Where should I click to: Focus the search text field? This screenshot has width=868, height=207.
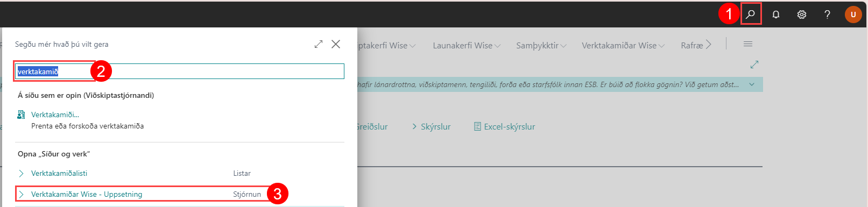179,72
